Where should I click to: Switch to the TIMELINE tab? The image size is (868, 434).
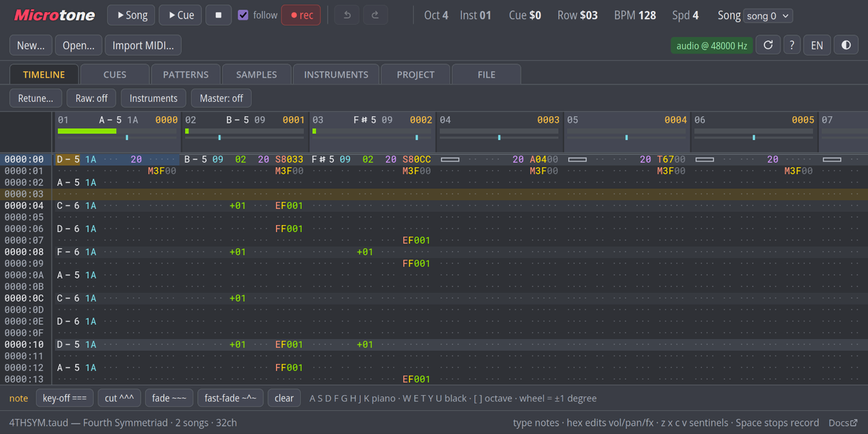tap(44, 75)
